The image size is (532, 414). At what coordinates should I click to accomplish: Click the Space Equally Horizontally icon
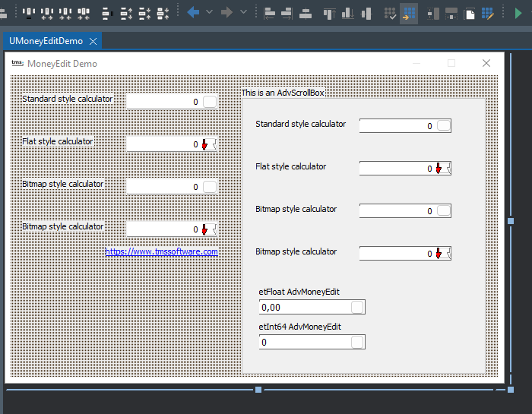pos(29,13)
